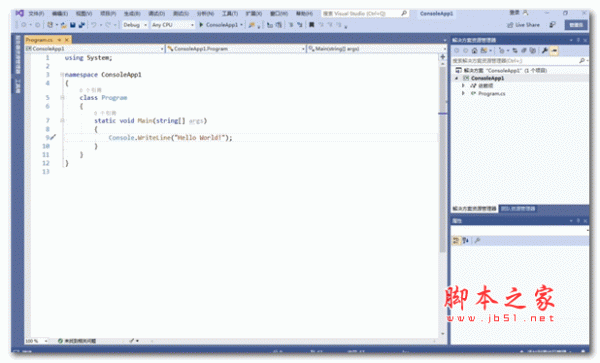This screenshot has height=363, width=600.
Task: Open the ConsoleApp1 project navigation dropdown
Action: coord(95,49)
